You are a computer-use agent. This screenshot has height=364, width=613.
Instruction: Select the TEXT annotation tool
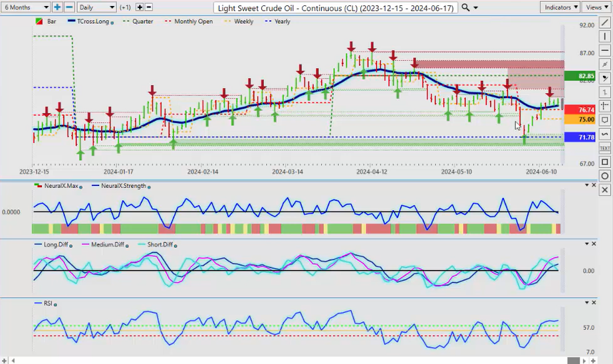coord(605,148)
